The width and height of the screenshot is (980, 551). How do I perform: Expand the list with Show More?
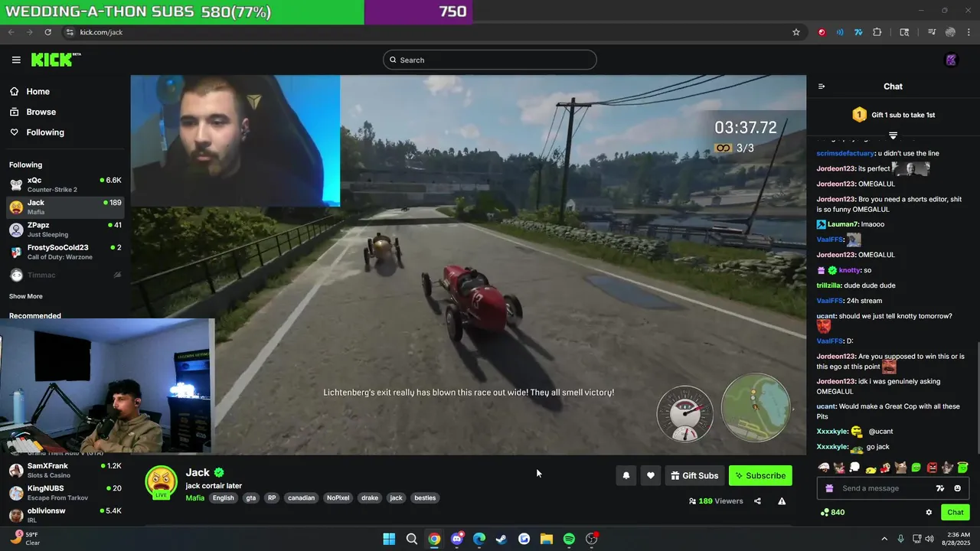pos(26,296)
